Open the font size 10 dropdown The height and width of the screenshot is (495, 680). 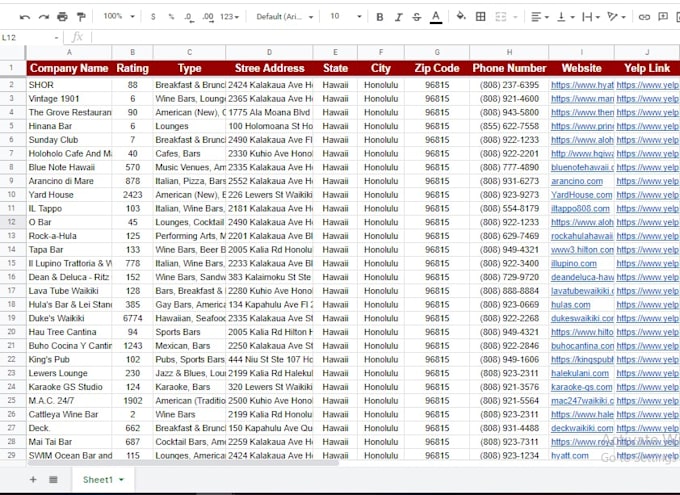coord(345,16)
